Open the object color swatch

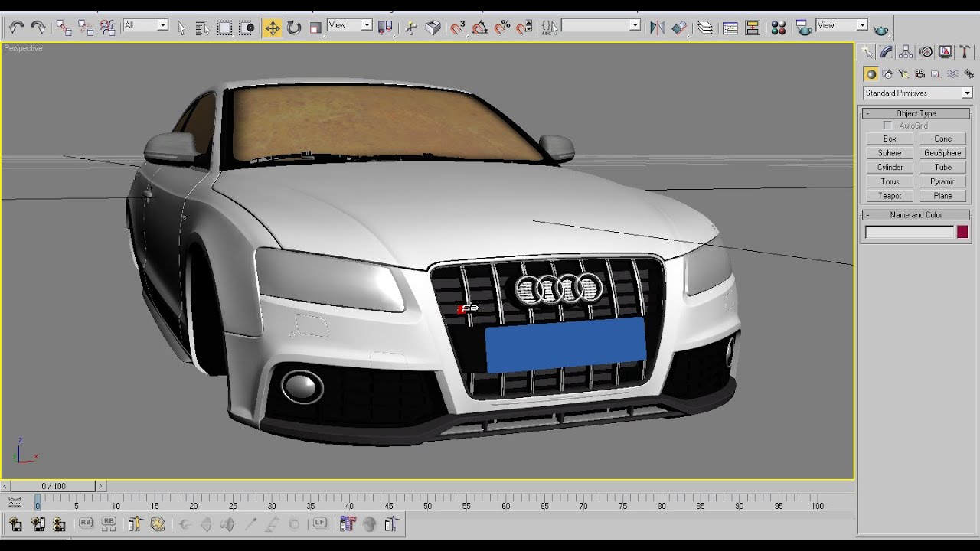(x=962, y=232)
